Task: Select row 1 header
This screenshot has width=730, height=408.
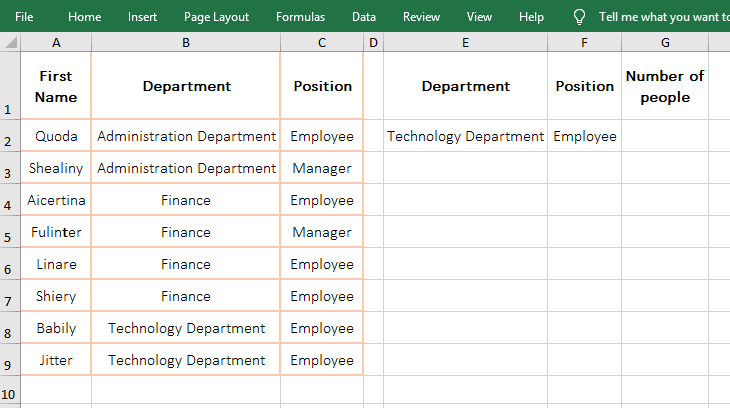Action: pos(10,85)
